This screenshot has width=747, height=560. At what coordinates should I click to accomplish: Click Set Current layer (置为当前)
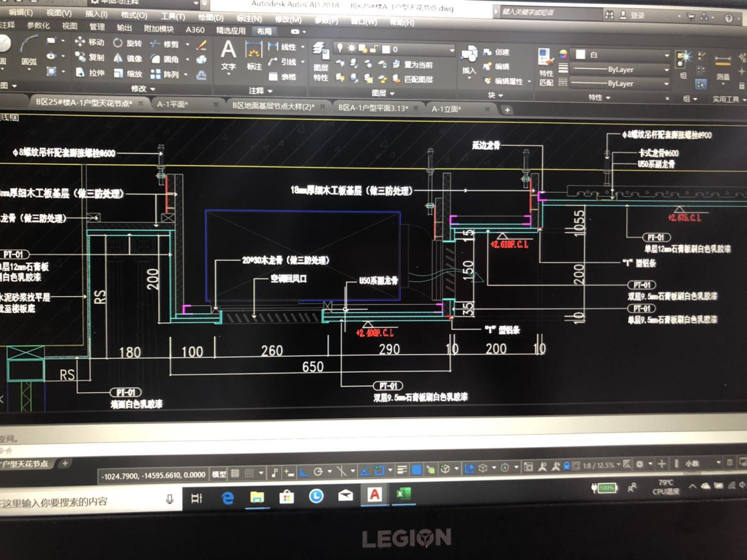tap(412, 64)
